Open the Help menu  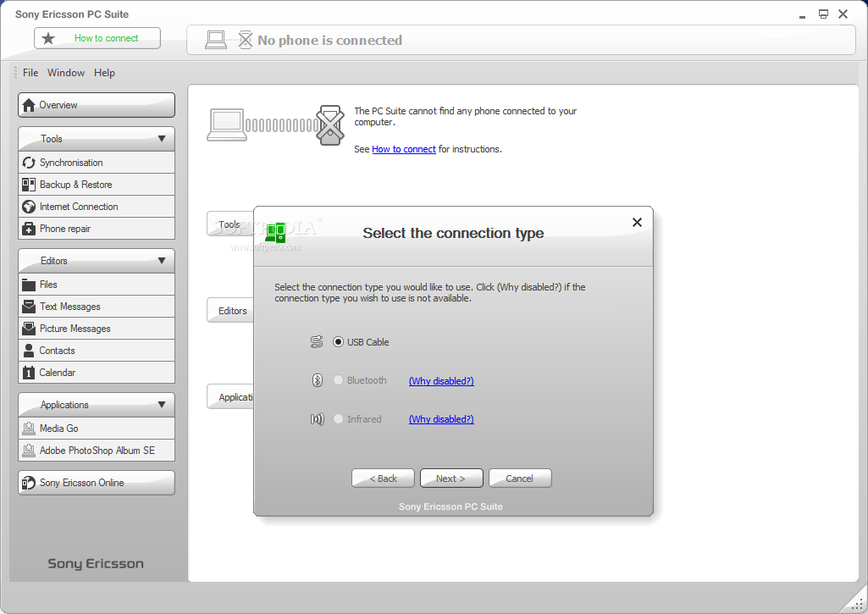pyautogui.click(x=104, y=73)
